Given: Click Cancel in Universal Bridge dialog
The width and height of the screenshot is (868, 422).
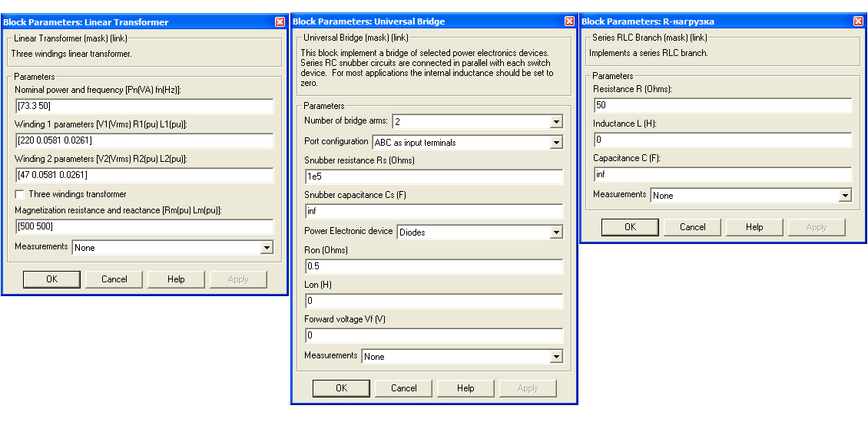Looking at the screenshot, I should pos(403,388).
